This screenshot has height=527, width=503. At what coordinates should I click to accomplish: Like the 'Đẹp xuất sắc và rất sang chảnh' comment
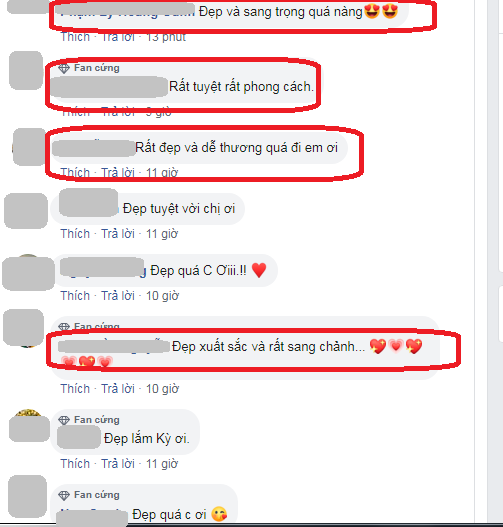pyautogui.click(x=75, y=389)
